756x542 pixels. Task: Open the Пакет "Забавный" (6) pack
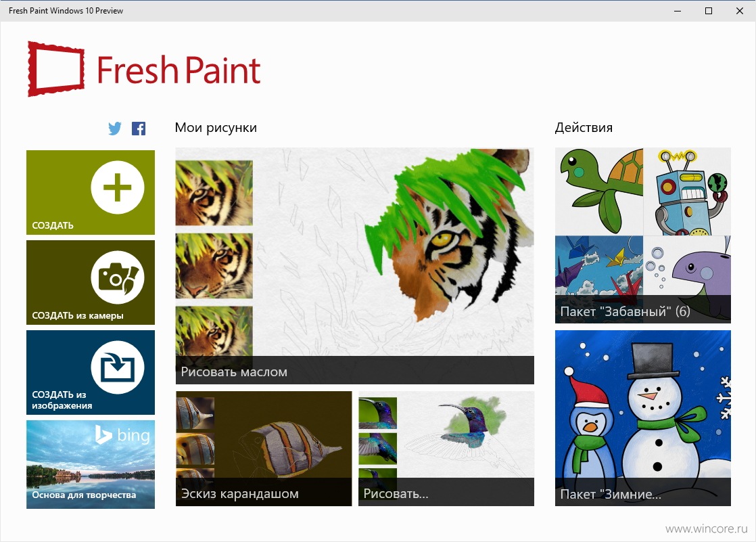[643, 235]
